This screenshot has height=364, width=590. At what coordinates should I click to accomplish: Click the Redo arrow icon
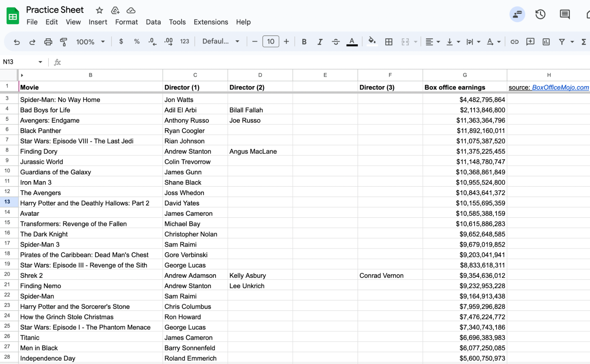(x=32, y=42)
